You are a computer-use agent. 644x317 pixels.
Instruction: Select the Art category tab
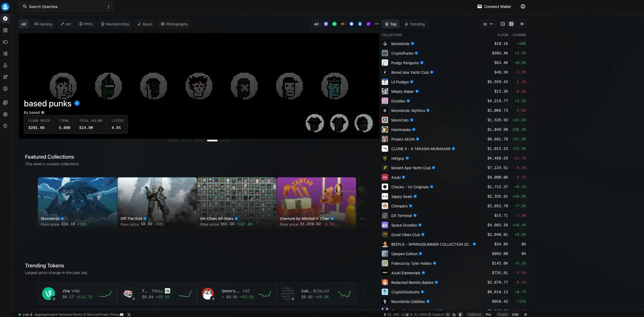[x=66, y=24]
